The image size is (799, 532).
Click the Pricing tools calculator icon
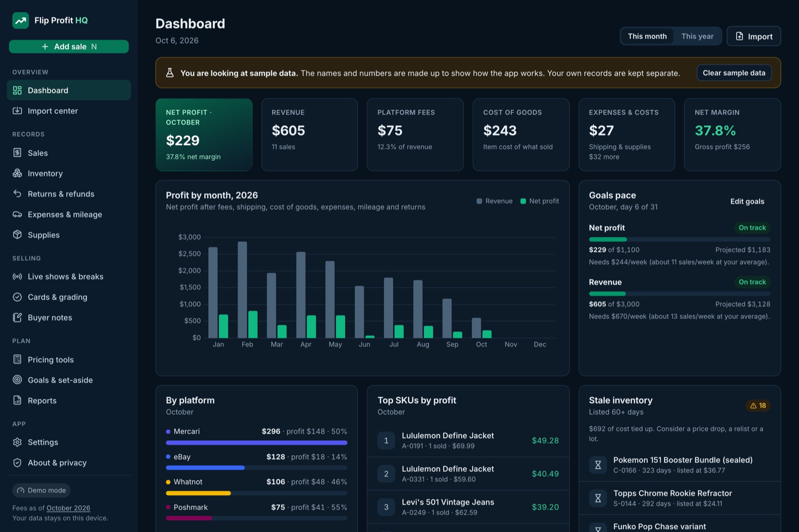[17, 359]
